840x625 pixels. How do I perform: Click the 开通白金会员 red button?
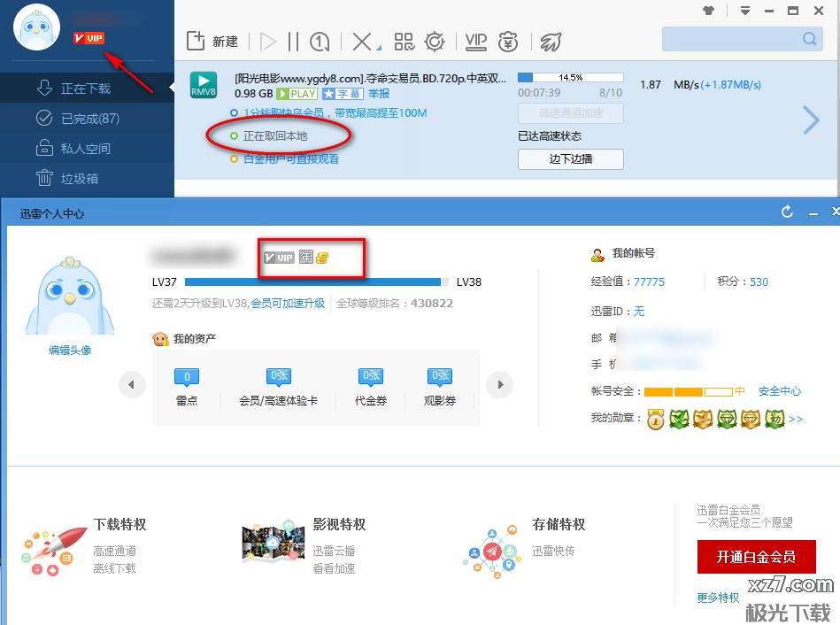[x=757, y=557]
